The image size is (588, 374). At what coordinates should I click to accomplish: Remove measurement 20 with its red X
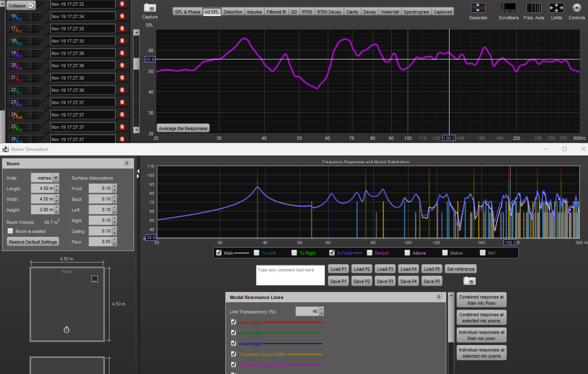122,66
